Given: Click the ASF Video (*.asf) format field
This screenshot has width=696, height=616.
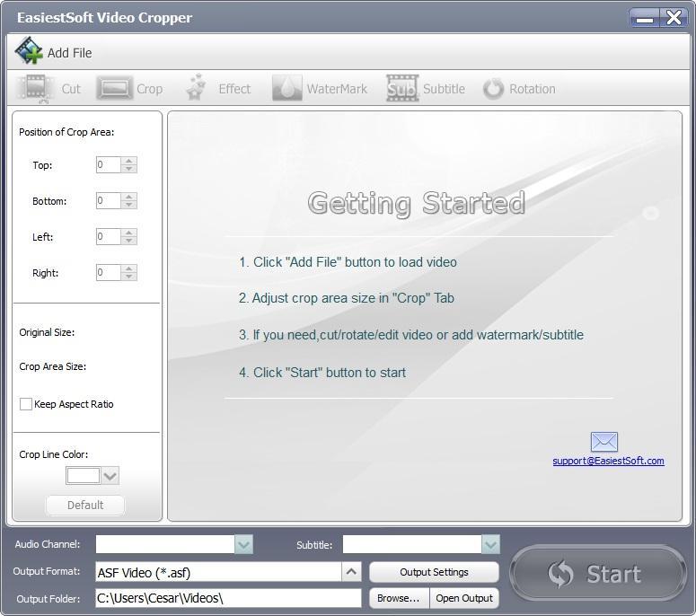Looking at the screenshot, I should [x=218, y=572].
